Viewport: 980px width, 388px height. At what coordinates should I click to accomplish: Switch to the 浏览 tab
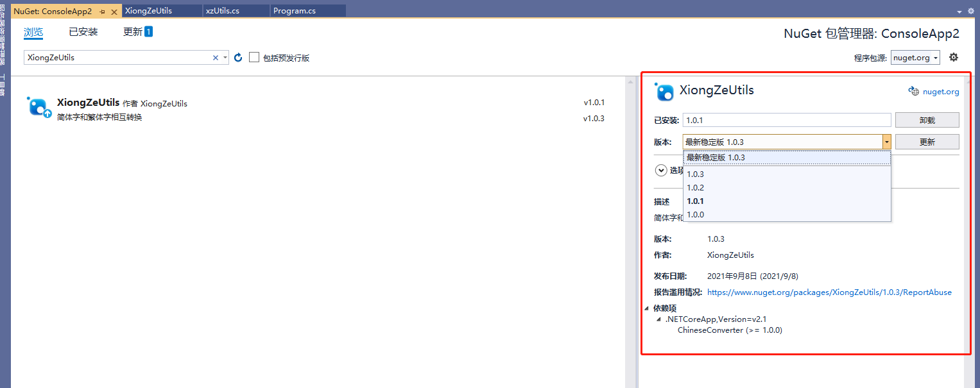pyautogui.click(x=33, y=32)
